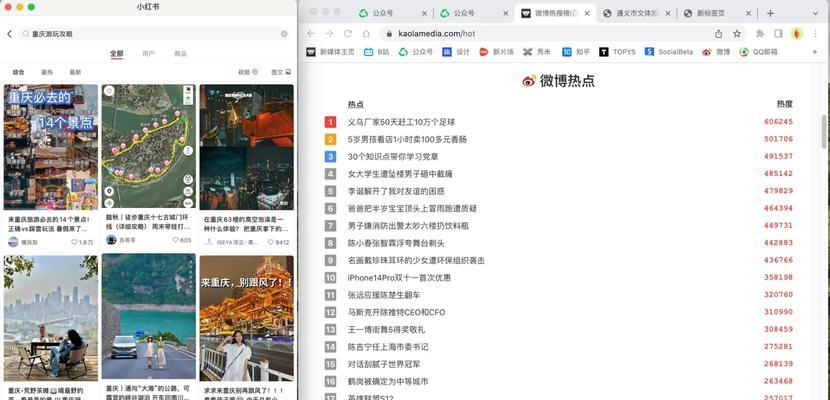Open the Chrome extensions puzzle icon

[760, 34]
